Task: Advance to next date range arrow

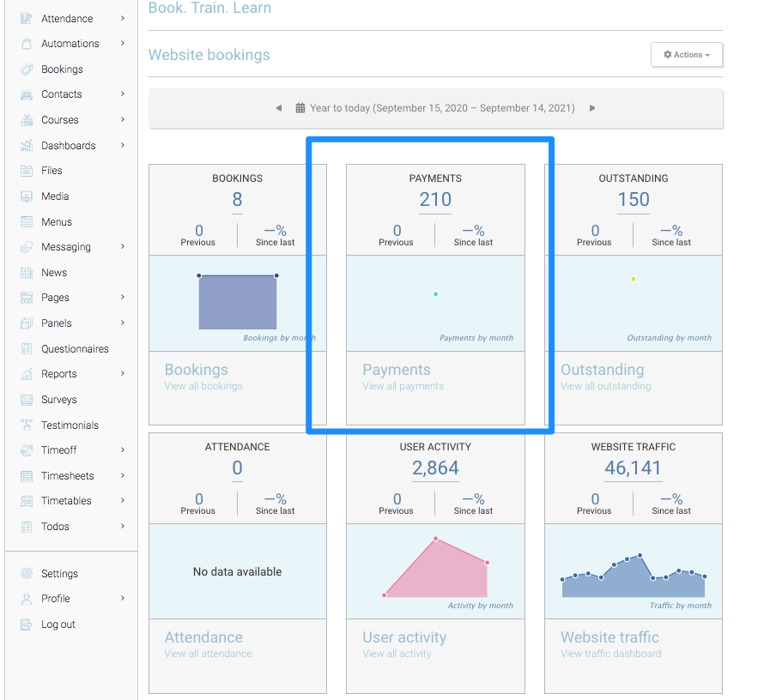Action: click(592, 108)
